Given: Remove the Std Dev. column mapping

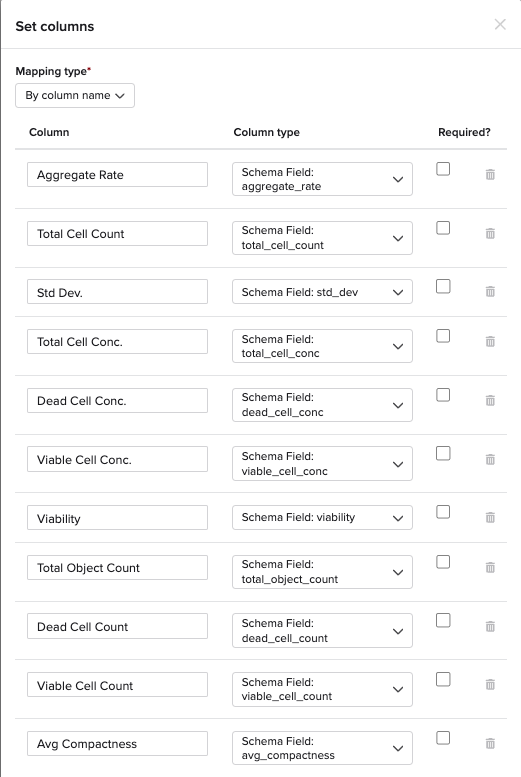Looking at the screenshot, I should click(490, 291).
